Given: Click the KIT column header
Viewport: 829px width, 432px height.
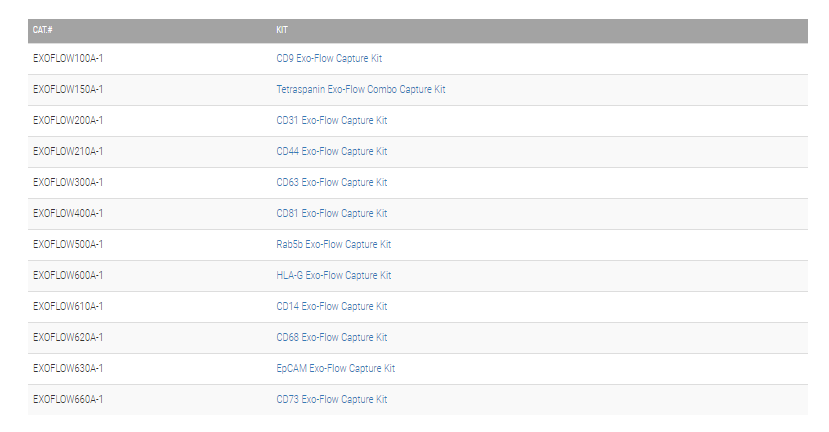Looking at the screenshot, I should (x=283, y=30).
